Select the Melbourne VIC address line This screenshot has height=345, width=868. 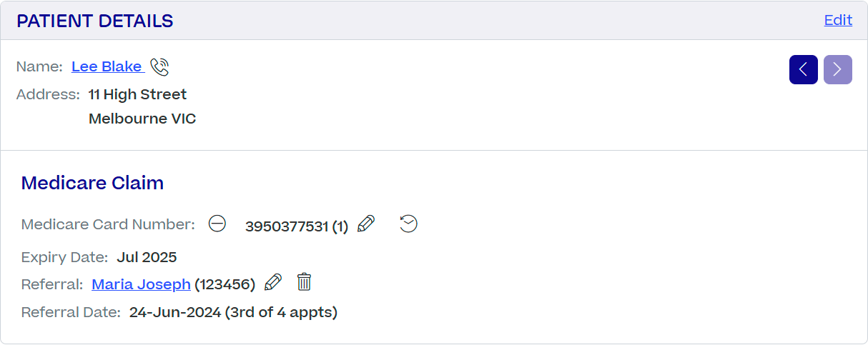point(142,119)
